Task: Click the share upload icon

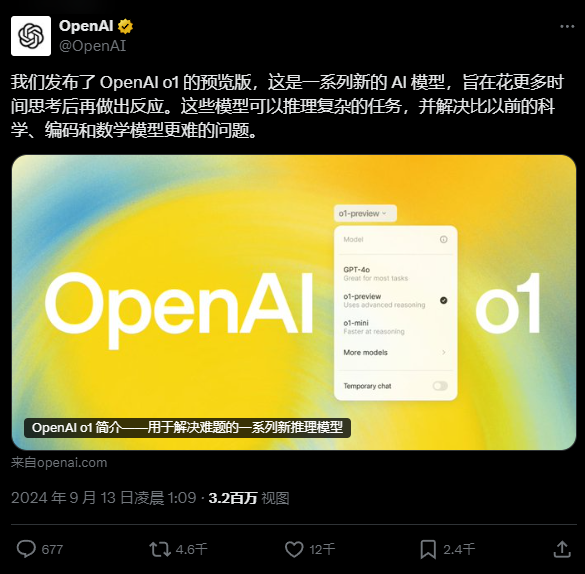Action: pyautogui.click(x=562, y=549)
